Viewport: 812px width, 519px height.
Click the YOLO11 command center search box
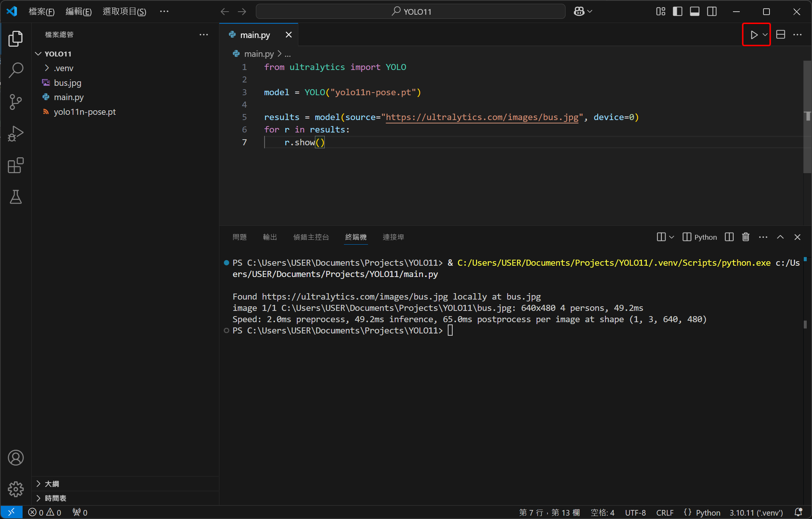tap(411, 12)
